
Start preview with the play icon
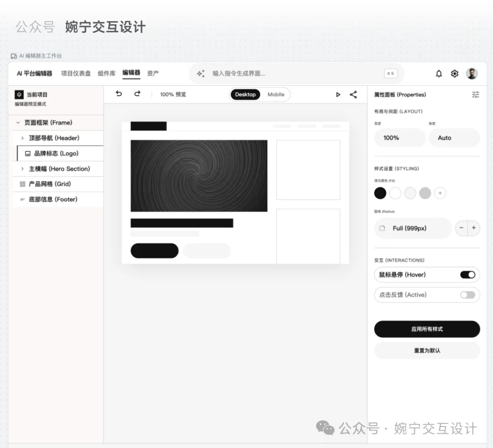tap(338, 95)
